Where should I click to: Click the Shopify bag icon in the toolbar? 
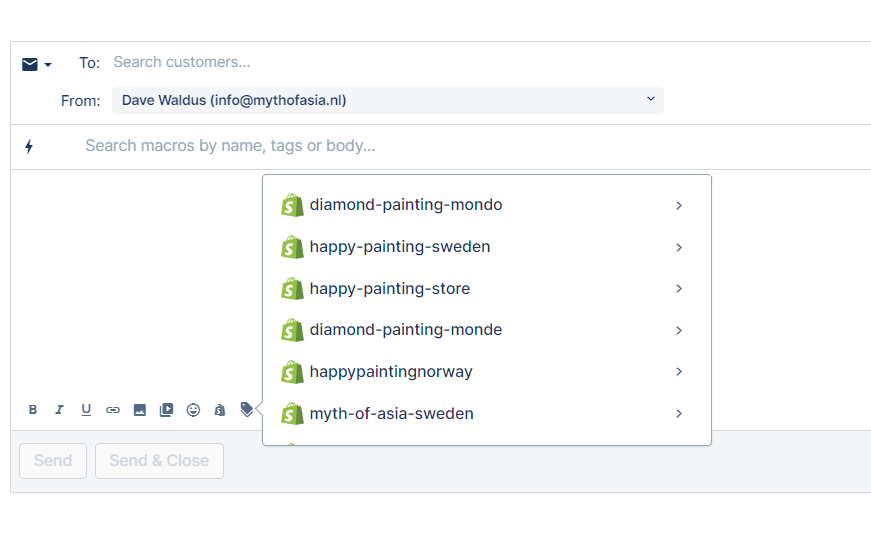220,410
